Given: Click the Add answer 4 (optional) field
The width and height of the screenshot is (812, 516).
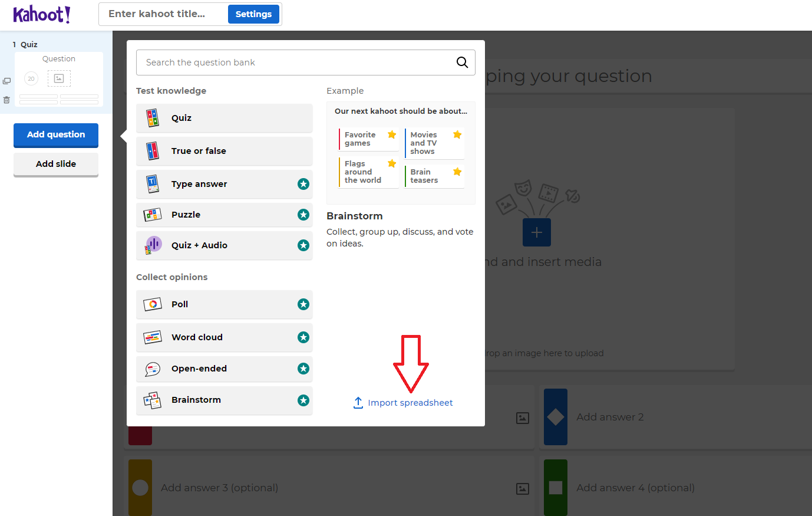Looking at the screenshot, I should pyautogui.click(x=675, y=488).
